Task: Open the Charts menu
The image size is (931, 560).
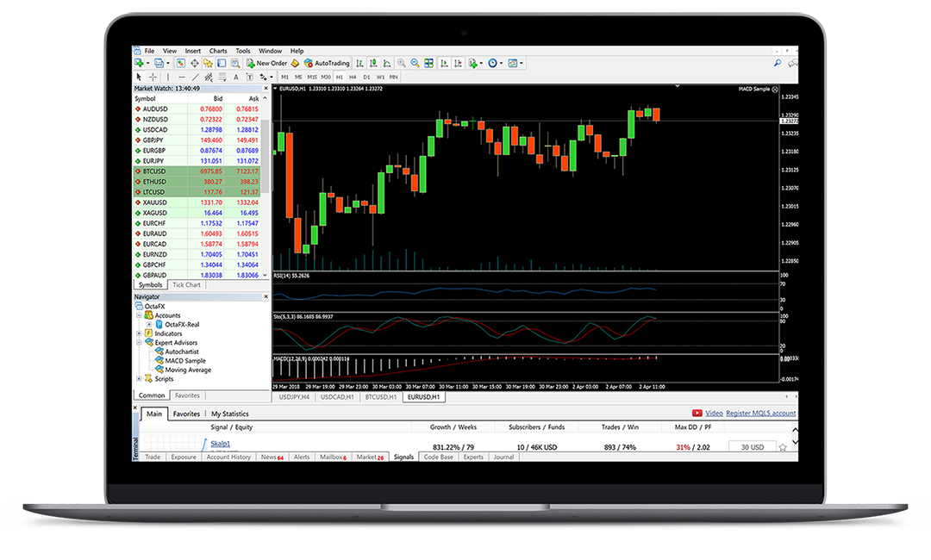Action: [218, 51]
